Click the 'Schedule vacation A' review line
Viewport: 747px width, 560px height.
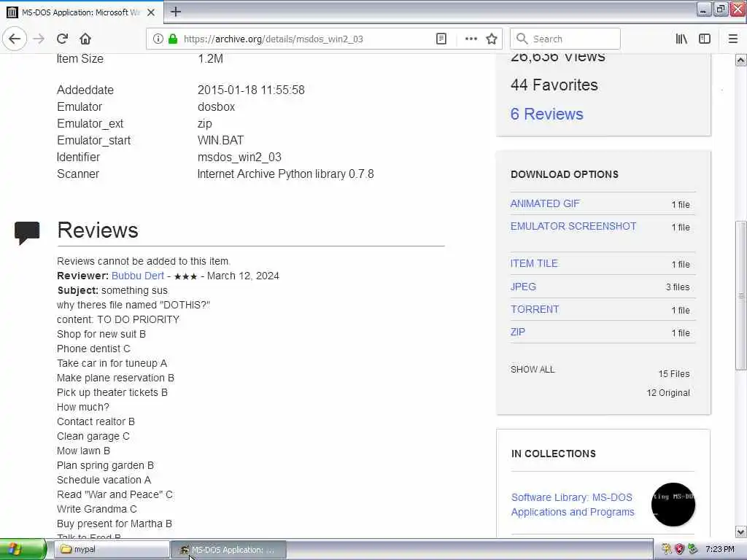[x=104, y=480]
